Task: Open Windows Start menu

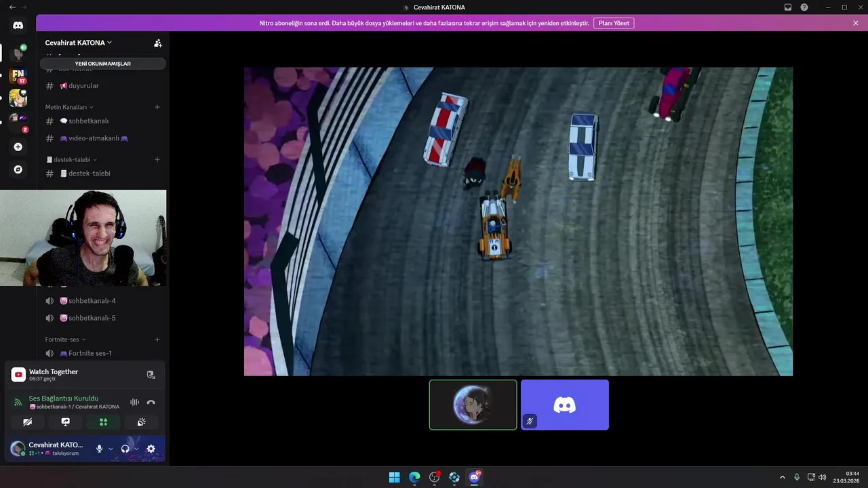Action: coord(394,477)
